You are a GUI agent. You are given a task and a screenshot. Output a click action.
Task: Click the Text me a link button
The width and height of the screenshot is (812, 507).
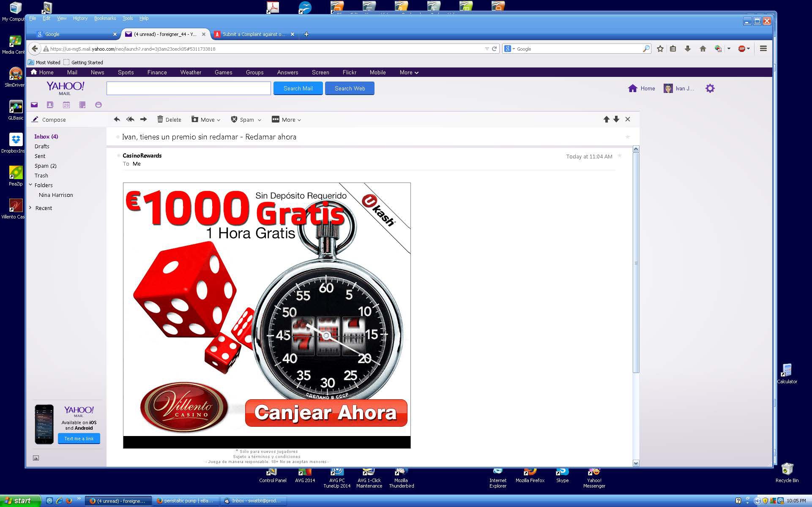pyautogui.click(x=79, y=439)
